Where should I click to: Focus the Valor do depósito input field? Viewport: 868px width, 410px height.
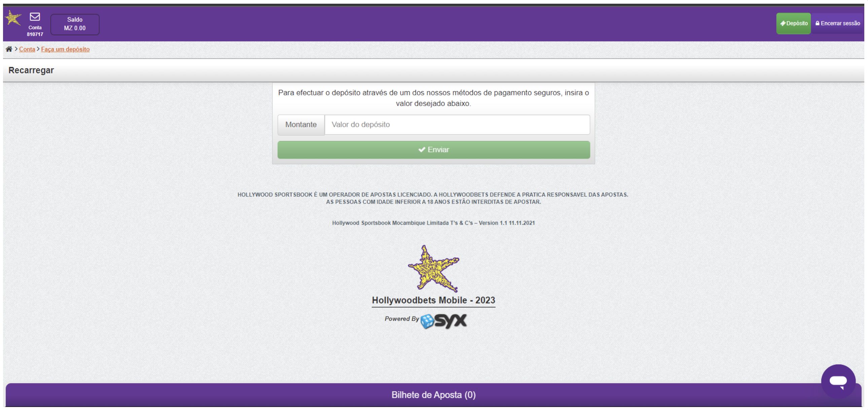(x=457, y=125)
